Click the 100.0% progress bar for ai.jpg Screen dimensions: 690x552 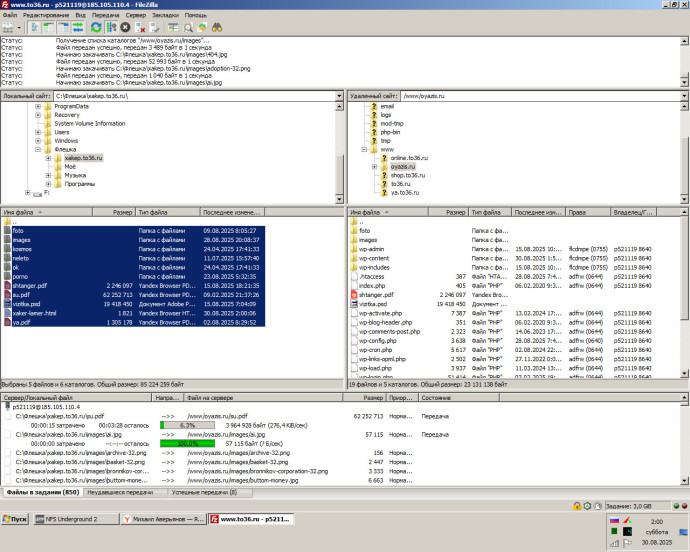[187, 443]
